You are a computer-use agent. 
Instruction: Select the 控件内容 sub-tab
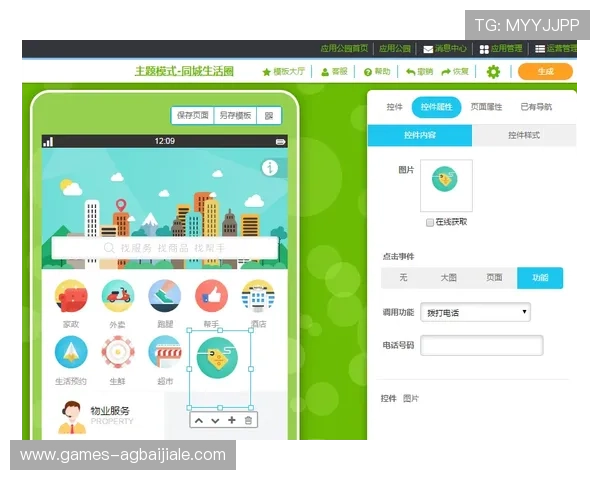click(420, 135)
